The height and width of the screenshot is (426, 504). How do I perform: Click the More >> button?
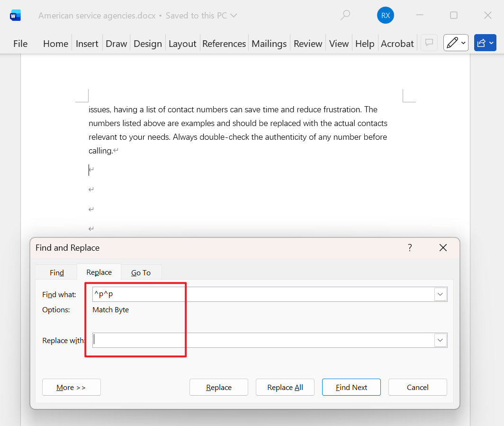pos(71,387)
